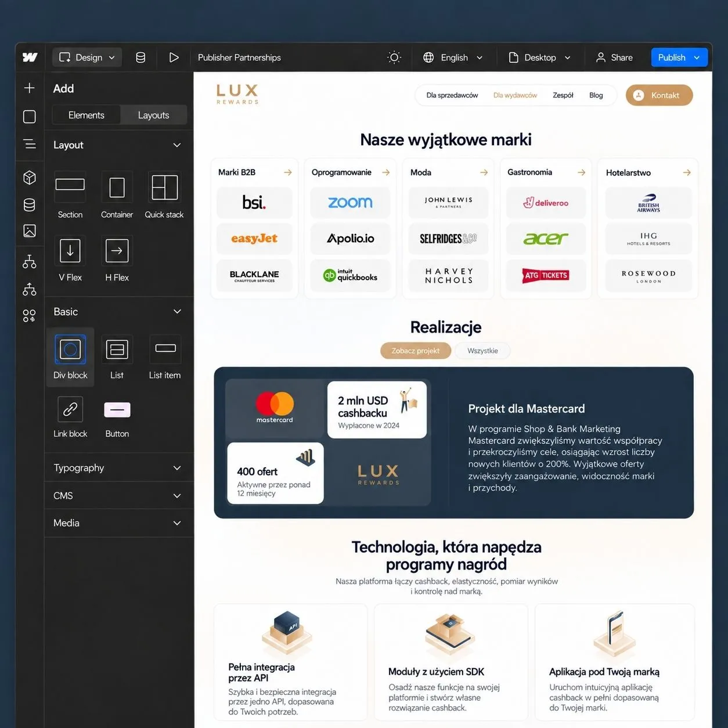The height and width of the screenshot is (728, 728).
Task: Click the Webflow logo icon
Action: click(x=30, y=57)
